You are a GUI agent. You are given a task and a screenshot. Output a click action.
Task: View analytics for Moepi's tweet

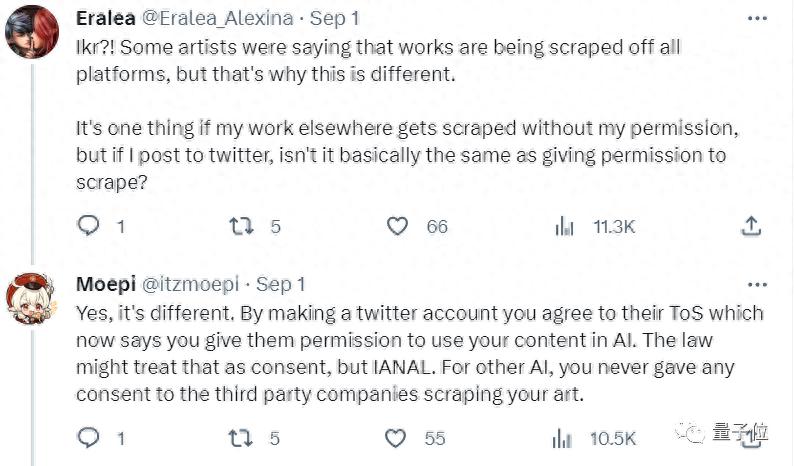(565, 437)
